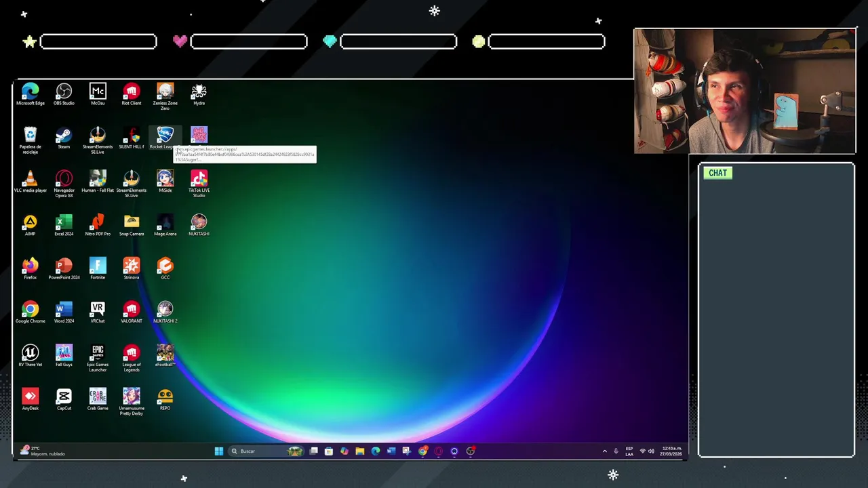
Task: Open the AIMP player shortcut
Action: 30,225
